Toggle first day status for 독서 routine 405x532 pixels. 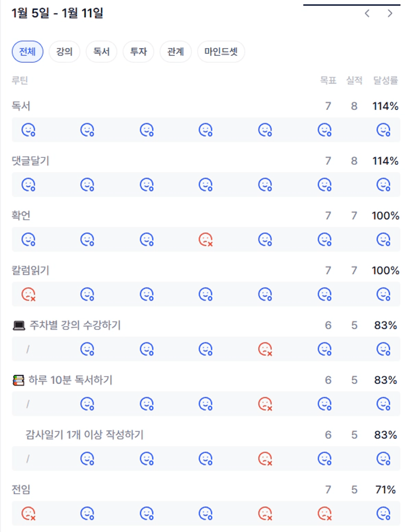28,130
